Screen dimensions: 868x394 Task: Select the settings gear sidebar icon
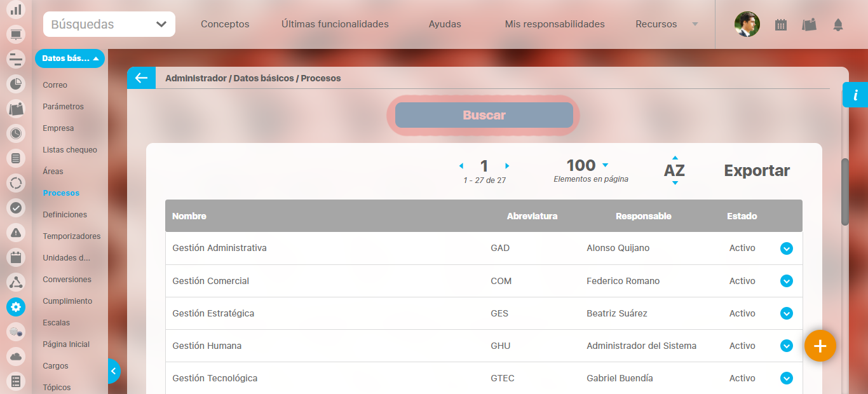click(16, 307)
